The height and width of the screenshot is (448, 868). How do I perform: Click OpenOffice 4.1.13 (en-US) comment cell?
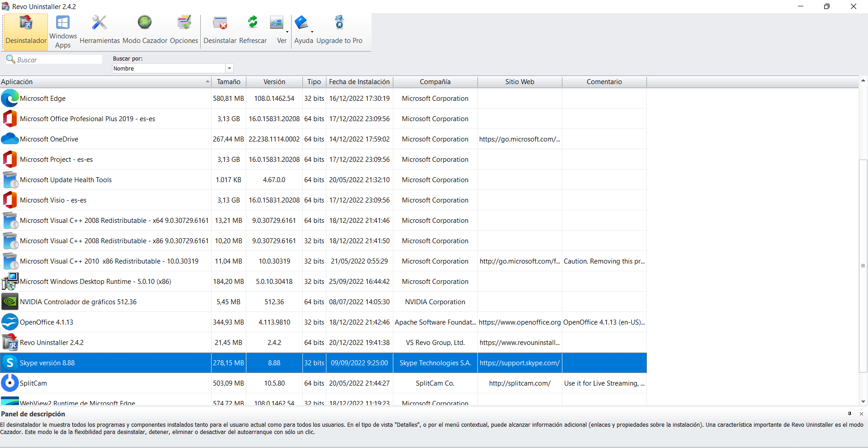click(604, 322)
